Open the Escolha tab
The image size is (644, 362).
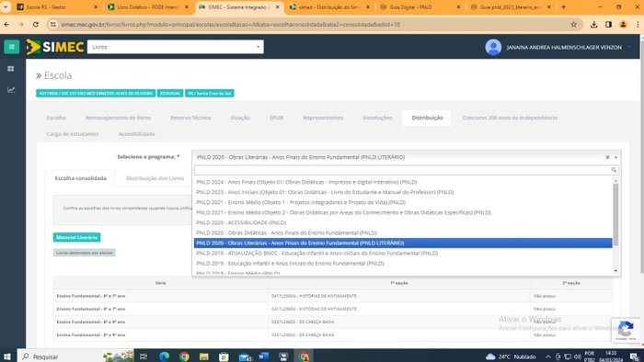pos(56,118)
